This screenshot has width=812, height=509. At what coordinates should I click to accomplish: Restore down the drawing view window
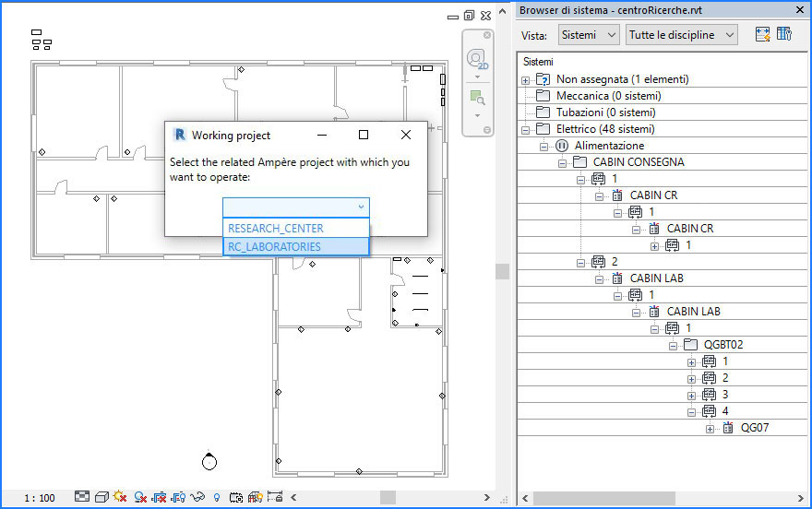[469, 16]
